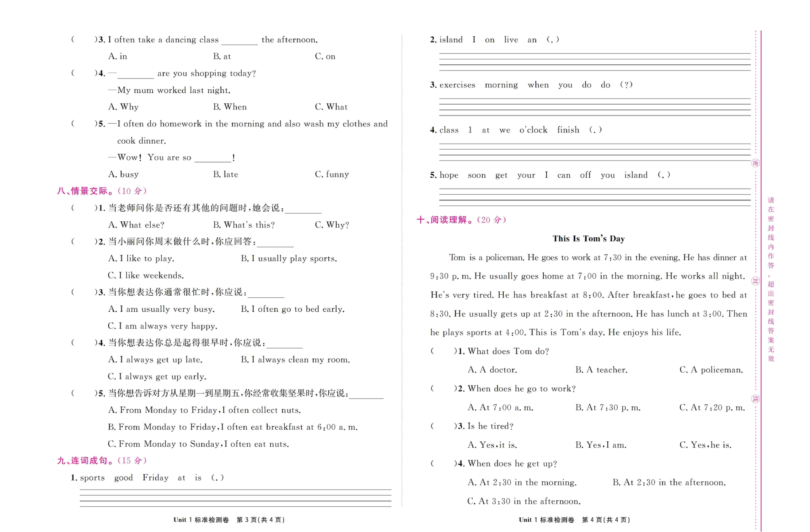The image size is (810, 532).
Task: Choose 'C. At 7:20 p.m.' option
Action: point(712,407)
